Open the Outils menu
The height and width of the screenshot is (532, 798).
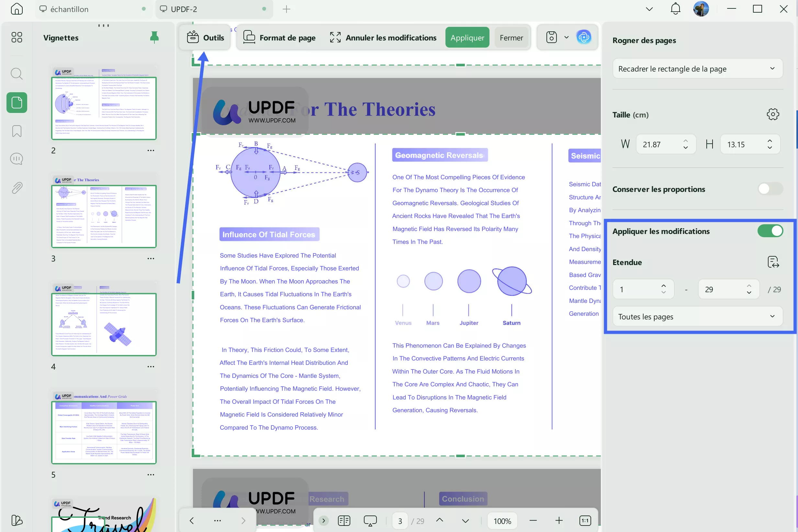pyautogui.click(x=205, y=37)
